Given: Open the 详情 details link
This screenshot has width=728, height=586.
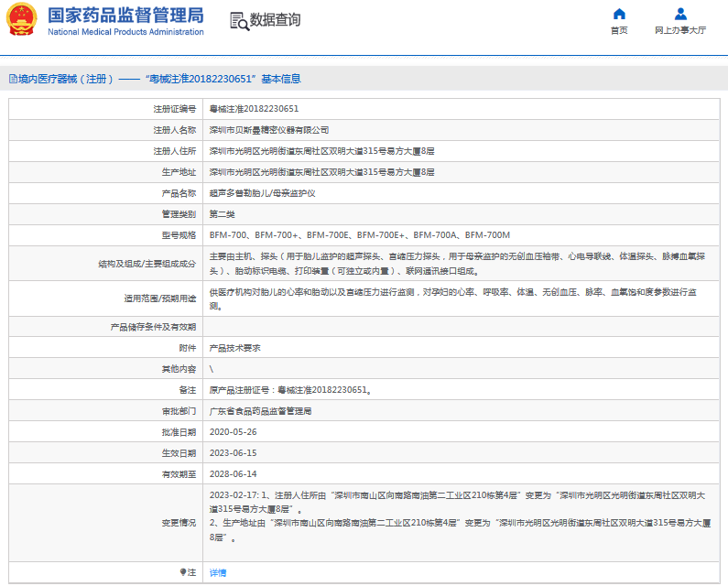Looking at the screenshot, I should tap(218, 572).
